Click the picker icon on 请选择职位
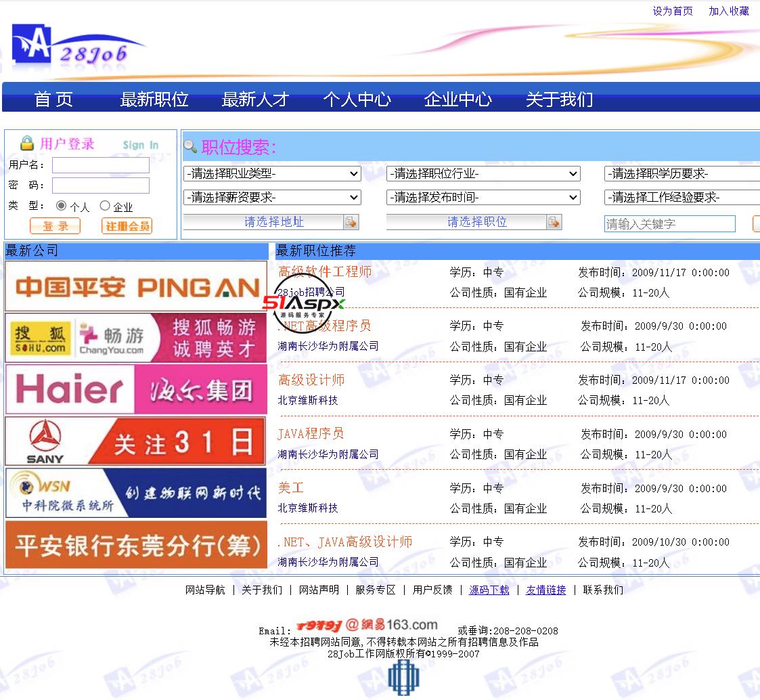 coord(554,222)
